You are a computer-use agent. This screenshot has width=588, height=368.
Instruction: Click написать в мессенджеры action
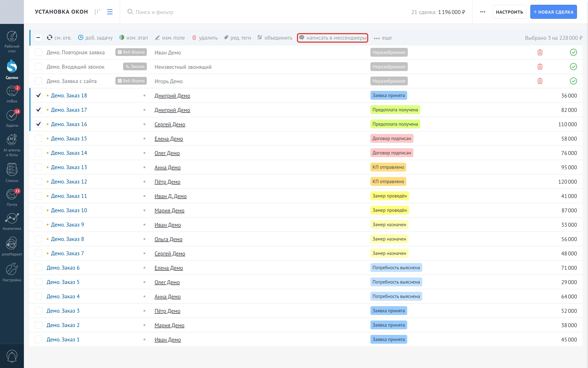pyautogui.click(x=332, y=38)
